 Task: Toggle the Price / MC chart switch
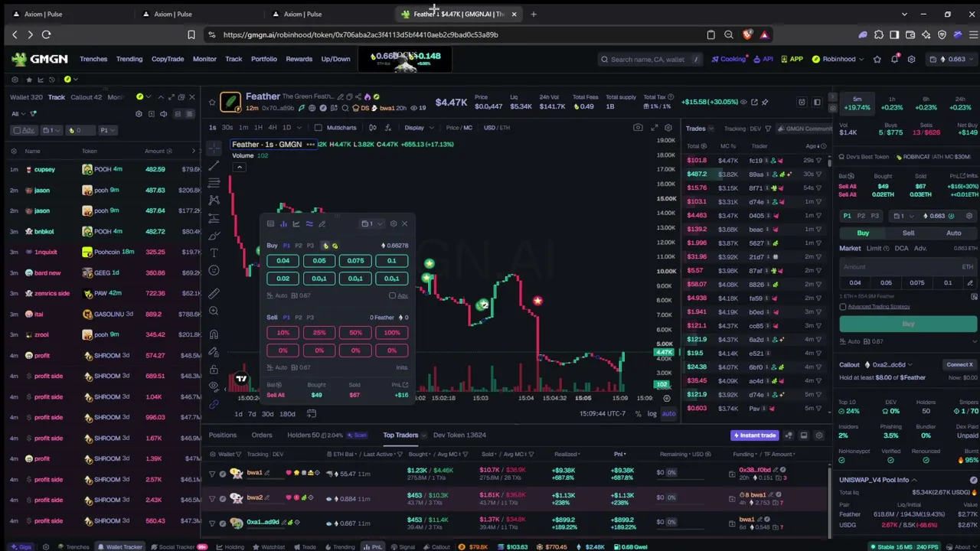coord(459,128)
